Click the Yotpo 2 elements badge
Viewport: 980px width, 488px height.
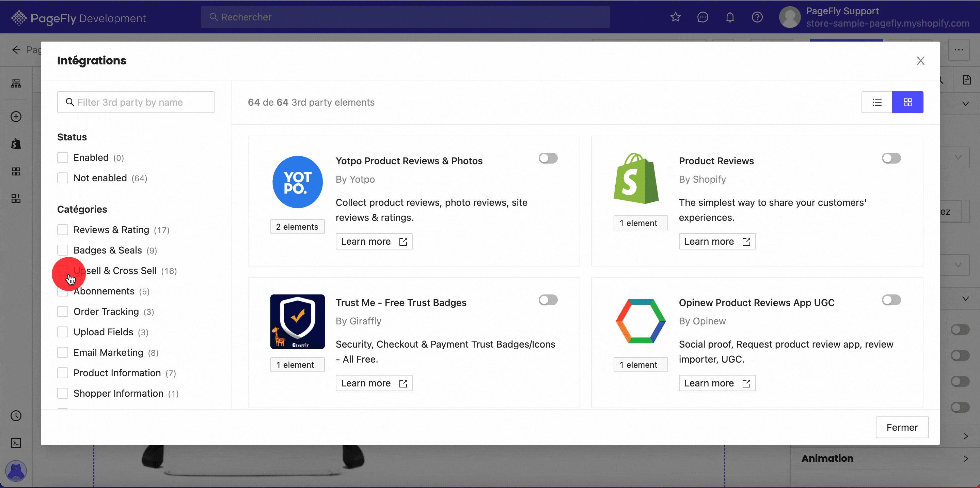[x=297, y=227]
